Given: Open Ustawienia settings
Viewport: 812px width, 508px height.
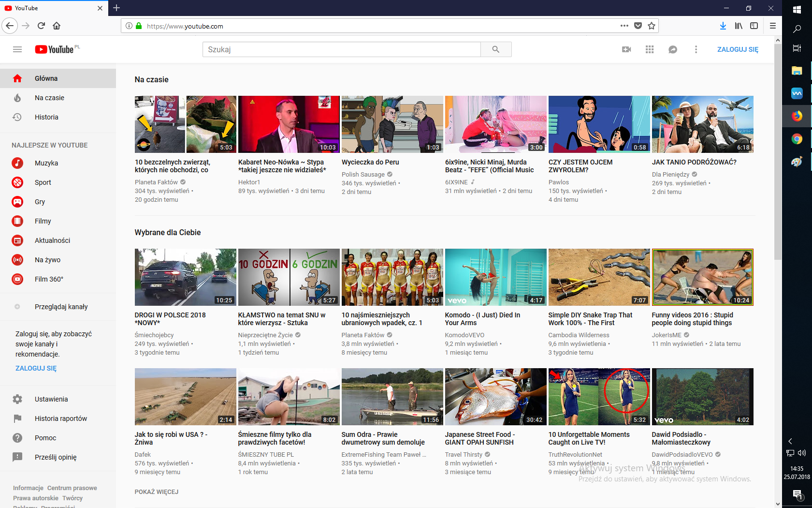Looking at the screenshot, I should 58,399.
